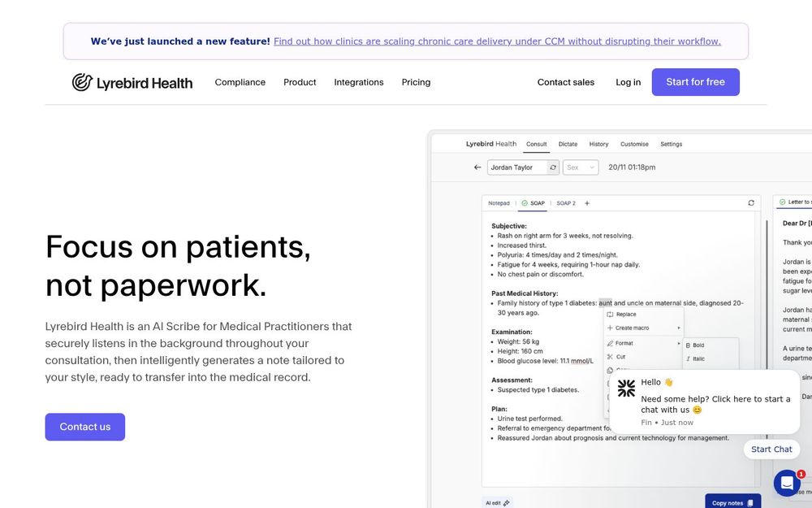Click the Log in link
Screen dimensions: 812x508
coord(628,82)
